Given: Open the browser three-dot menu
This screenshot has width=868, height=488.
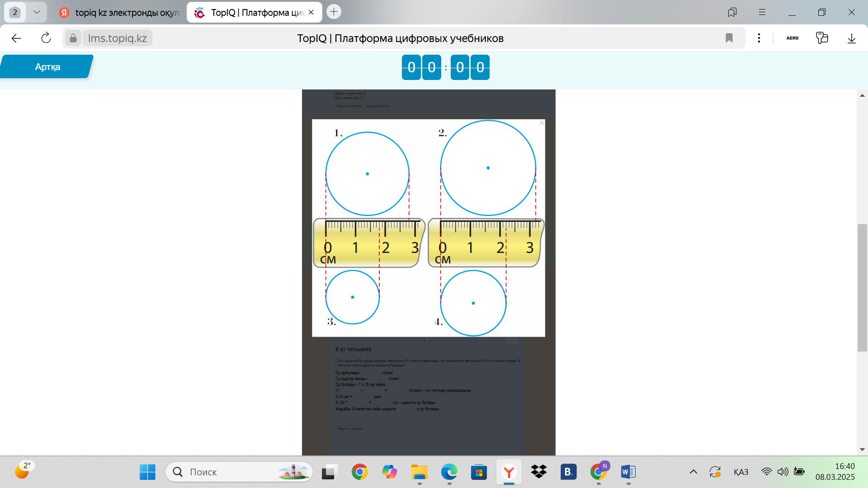Looking at the screenshot, I should (x=759, y=38).
